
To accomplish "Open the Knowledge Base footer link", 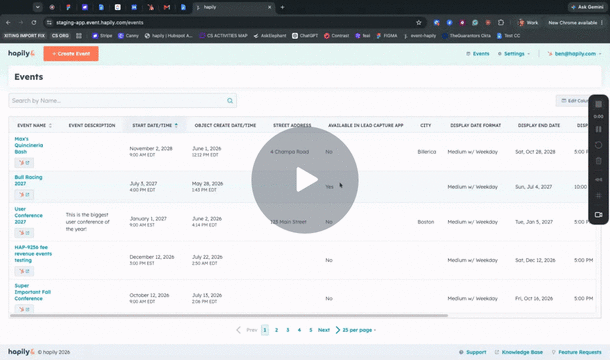I will [x=519, y=352].
